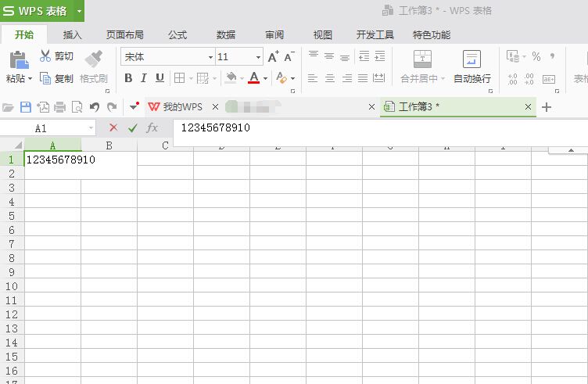588x384 pixels.
Task: Open the 开始 ribbon tab
Action: (x=24, y=35)
